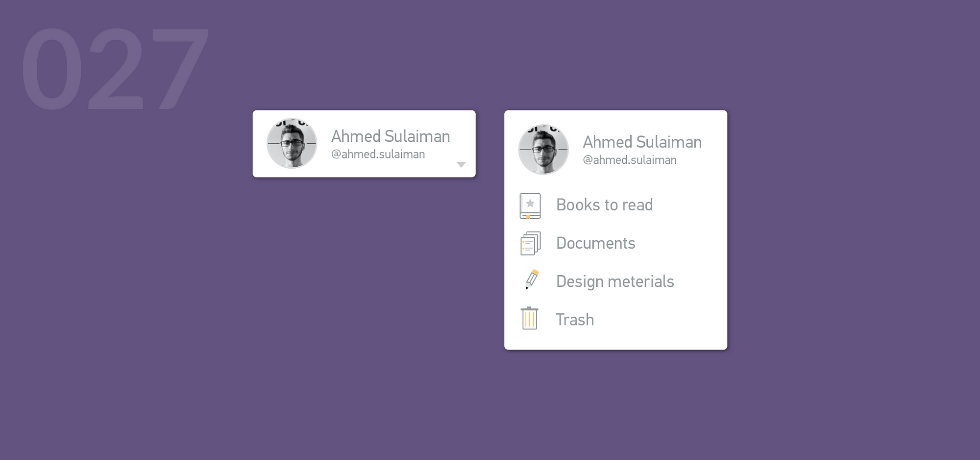Click the large 027 number heading

click(x=116, y=69)
